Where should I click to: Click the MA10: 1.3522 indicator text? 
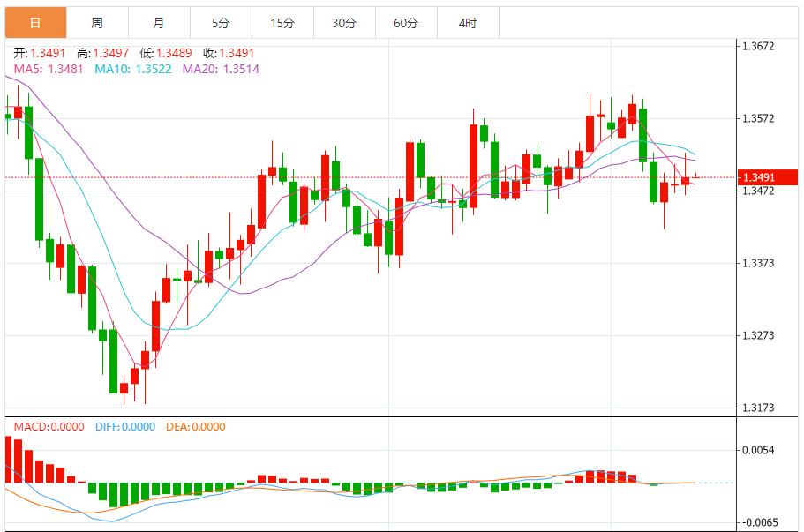point(132,69)
